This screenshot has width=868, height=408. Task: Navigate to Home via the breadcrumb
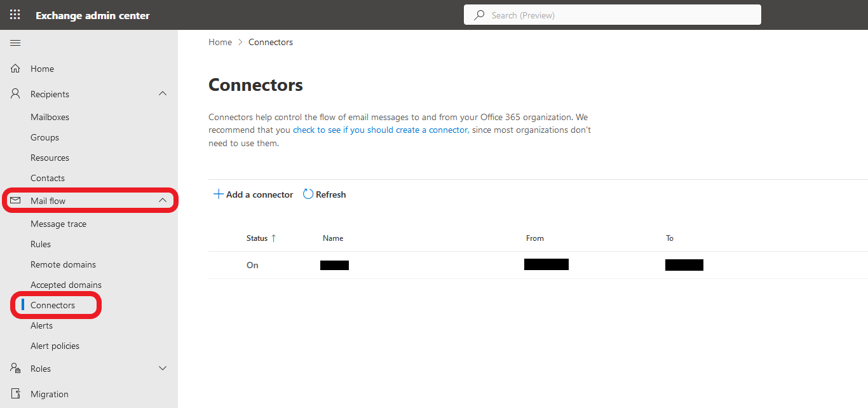(220, 41)
